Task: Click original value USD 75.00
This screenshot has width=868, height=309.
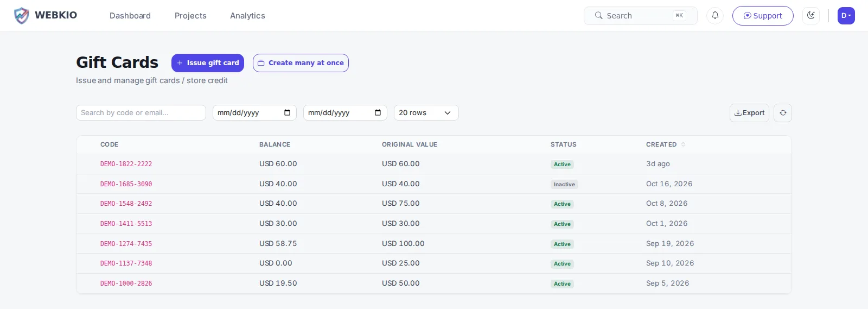Action: 401,203
